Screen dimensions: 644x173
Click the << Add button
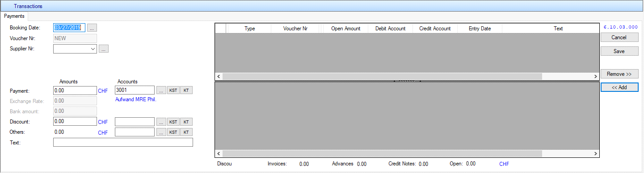tap(619, 87)
